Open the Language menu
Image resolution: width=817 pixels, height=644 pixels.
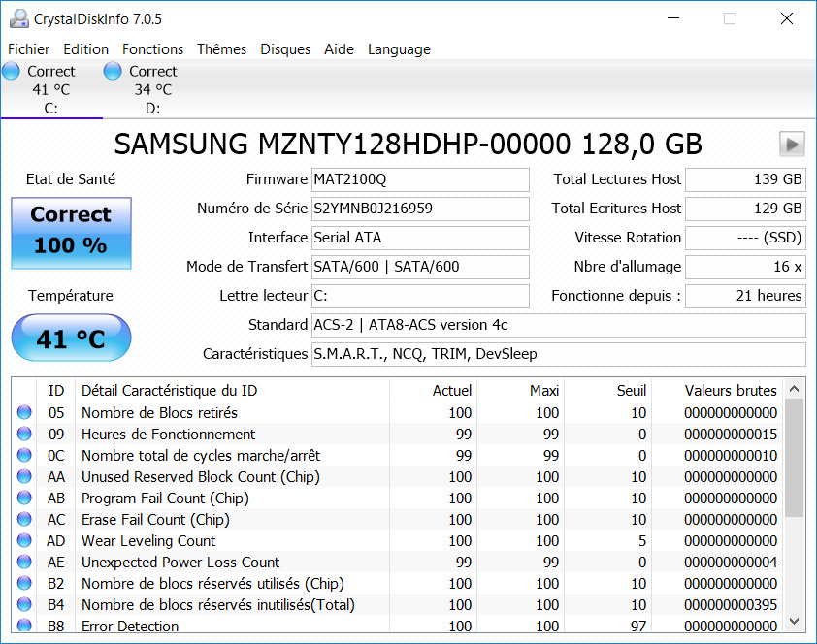[x=399, y=49]
